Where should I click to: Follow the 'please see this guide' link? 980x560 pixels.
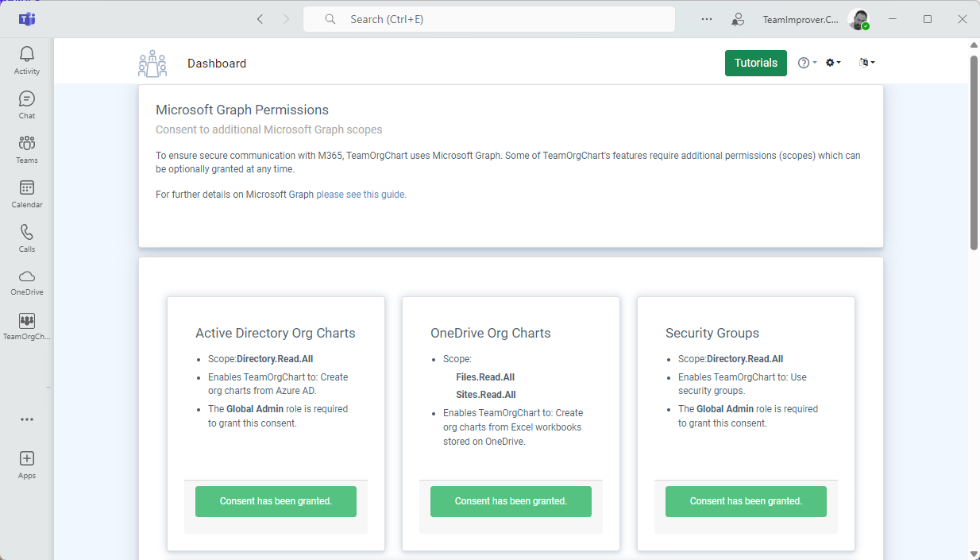[x=361, y=195]
